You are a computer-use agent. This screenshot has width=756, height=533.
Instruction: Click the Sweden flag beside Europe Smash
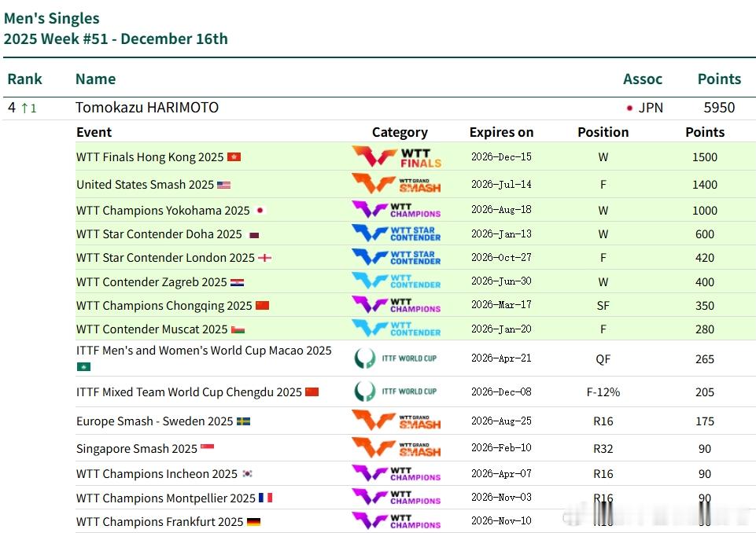tap(243, 421)
